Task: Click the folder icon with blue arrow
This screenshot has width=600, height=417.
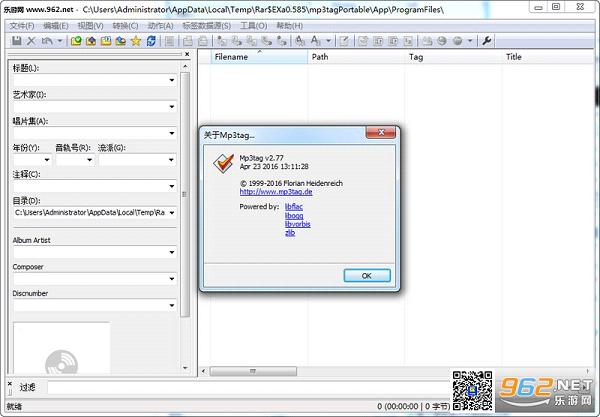Action: tap(121, 41)
